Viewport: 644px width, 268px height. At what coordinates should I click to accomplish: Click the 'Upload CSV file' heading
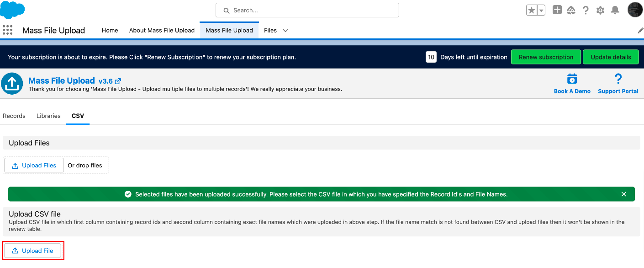[x=35, y=214]
